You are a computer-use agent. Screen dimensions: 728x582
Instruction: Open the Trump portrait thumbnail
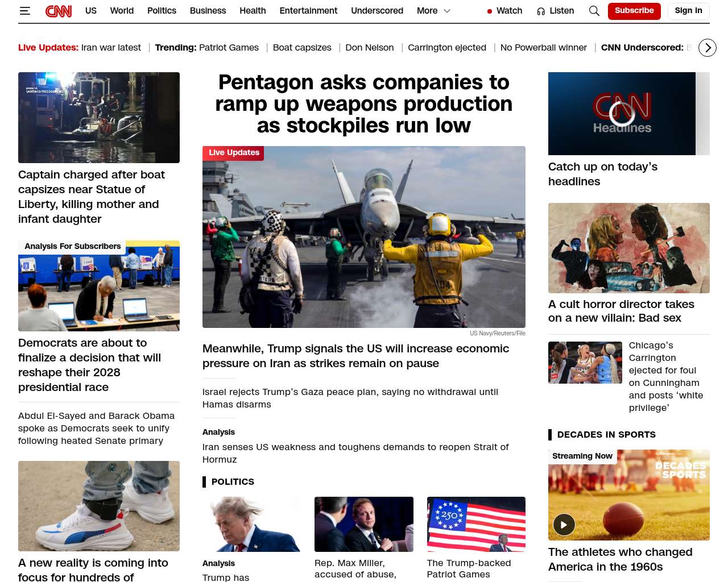coord(251,524)
